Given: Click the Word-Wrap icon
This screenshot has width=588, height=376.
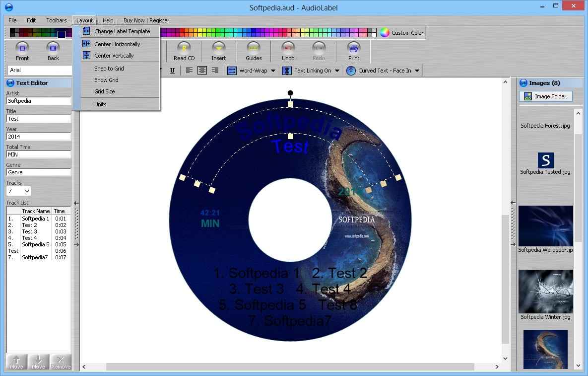Looking at the screenshot, I should [232, 71].
